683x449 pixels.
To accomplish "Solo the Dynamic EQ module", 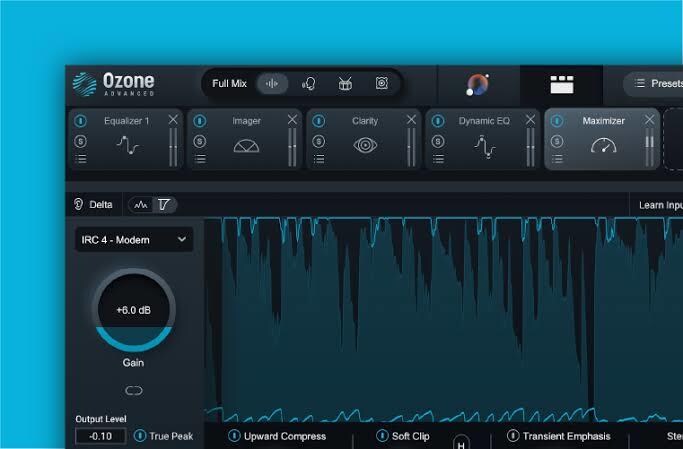I will [x=438, y=142].
